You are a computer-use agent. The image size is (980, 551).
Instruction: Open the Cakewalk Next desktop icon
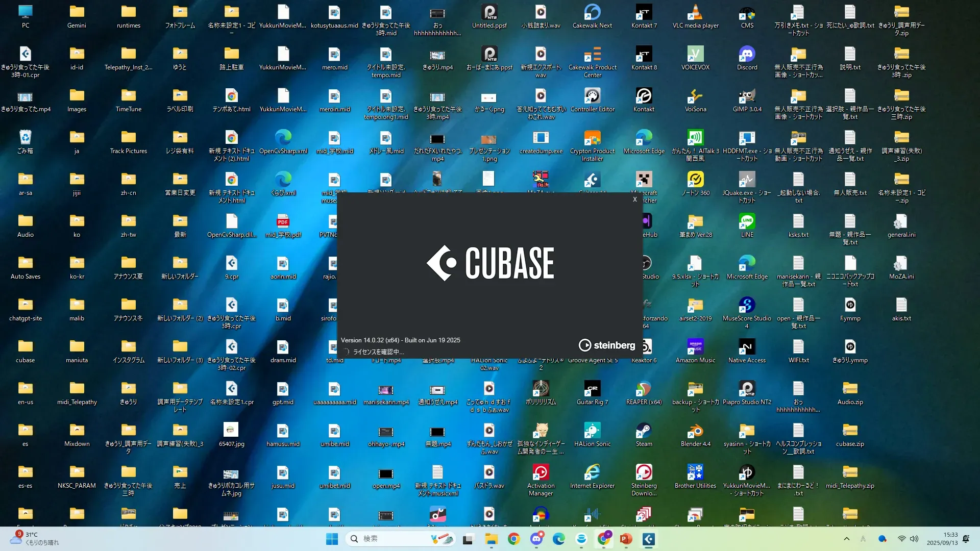[x=592, y=12]
